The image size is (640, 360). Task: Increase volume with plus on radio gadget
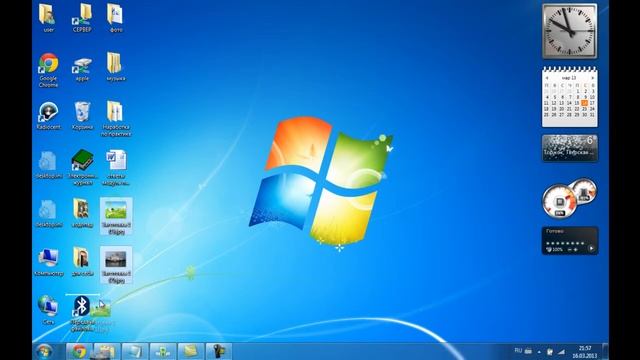(576, 249)
